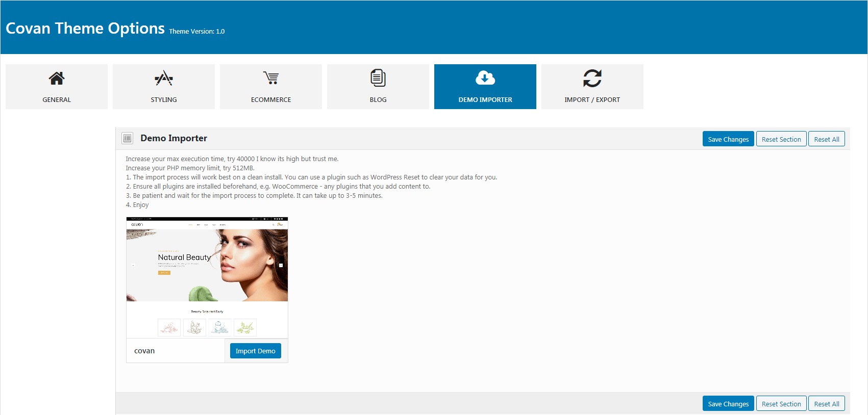This screenshot has height=415, width=868.
Task: Click the bottom Reset Section button
Action: click(781, 404)
